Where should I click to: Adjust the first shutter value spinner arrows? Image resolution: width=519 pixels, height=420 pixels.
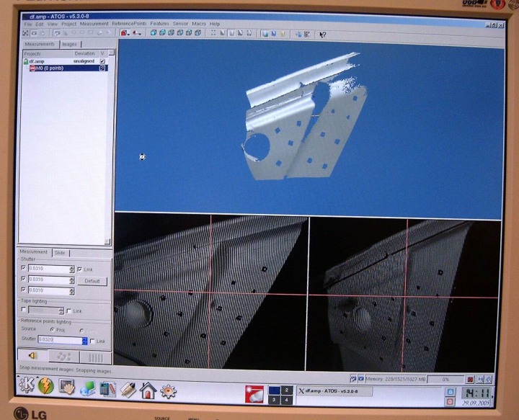pyautogui.click(x=71, y=269)
